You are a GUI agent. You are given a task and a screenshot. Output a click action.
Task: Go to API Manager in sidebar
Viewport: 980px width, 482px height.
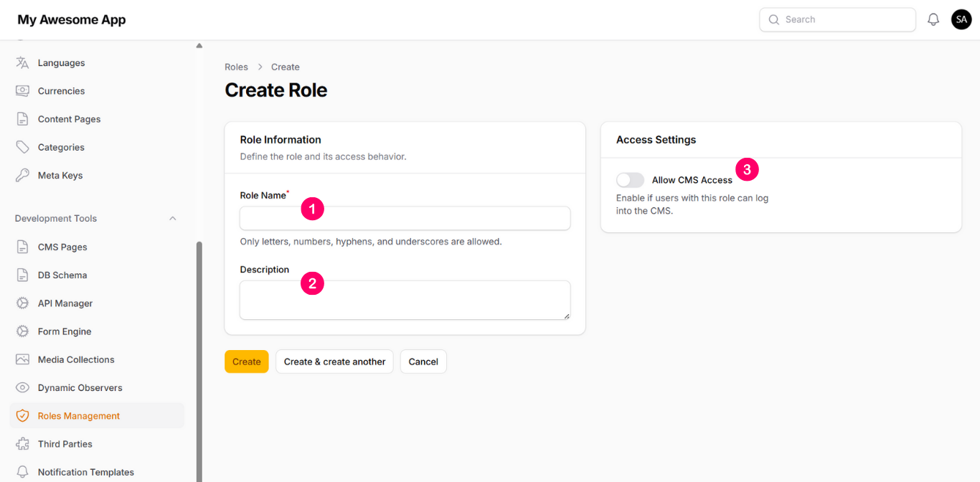65,303
